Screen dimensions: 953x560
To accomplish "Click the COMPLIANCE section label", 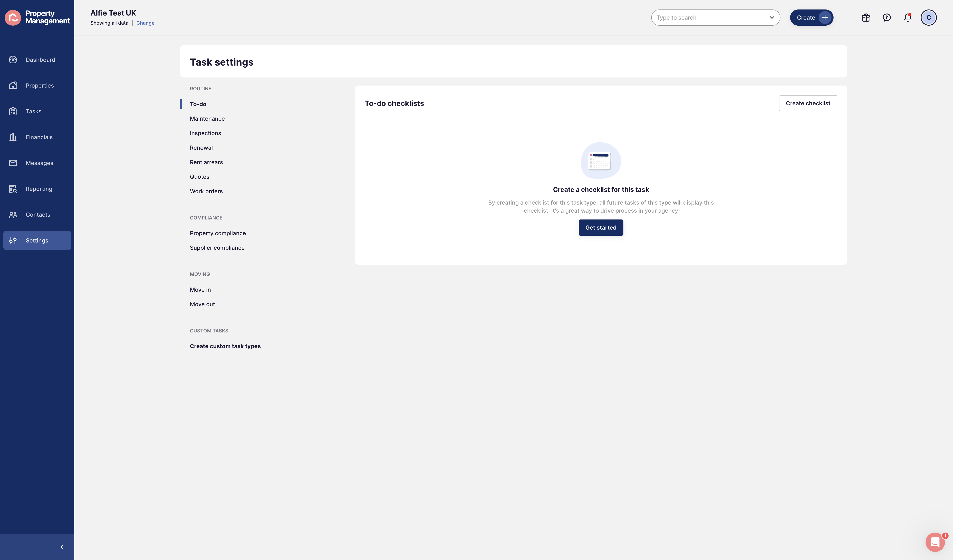I will (x=206, y=217).
